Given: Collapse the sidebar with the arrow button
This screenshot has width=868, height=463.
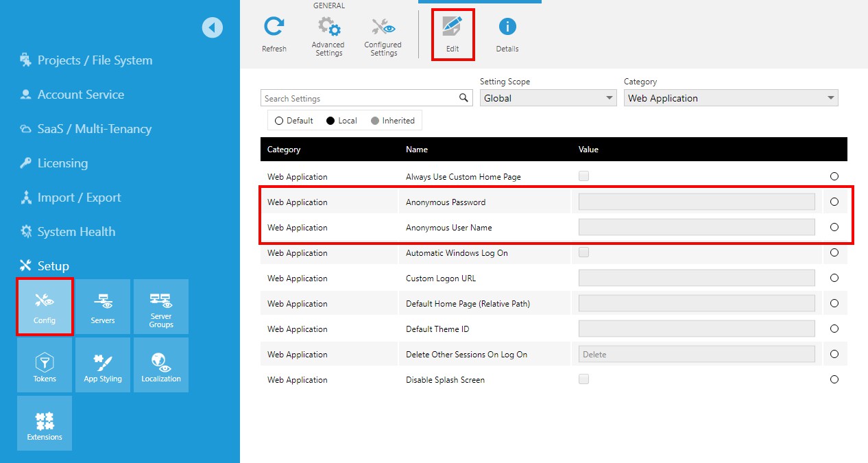Looking at the screenshot, I should 213,27.
